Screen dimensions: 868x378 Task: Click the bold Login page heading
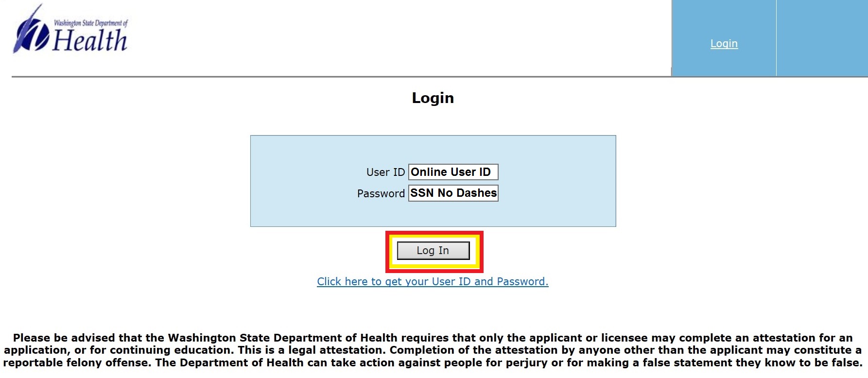tap(433, 98)
